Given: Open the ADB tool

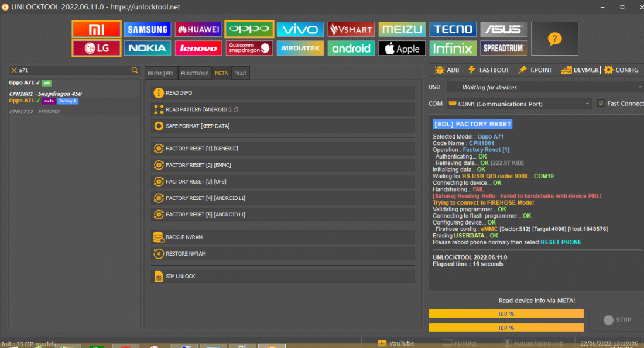Looking at the screenshot, I should coord(447,70).
